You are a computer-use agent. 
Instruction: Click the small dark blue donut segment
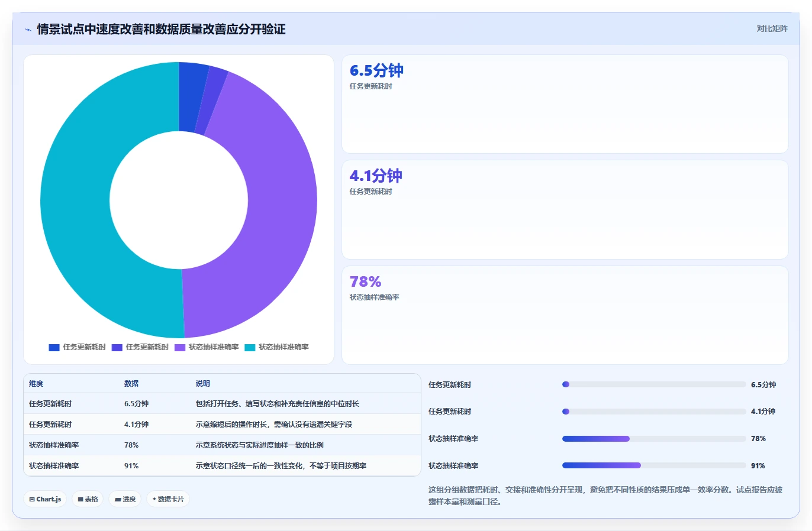pyautogui.click(x=192, y=96)
